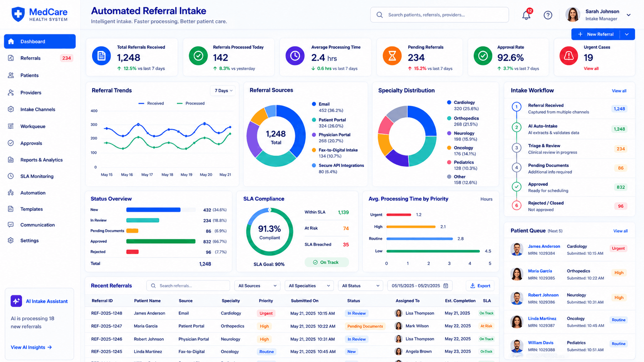Open William Davis in Patient Queue
Image resolution: width=644 pixels, height=362 pixels.
pos(540,343)
